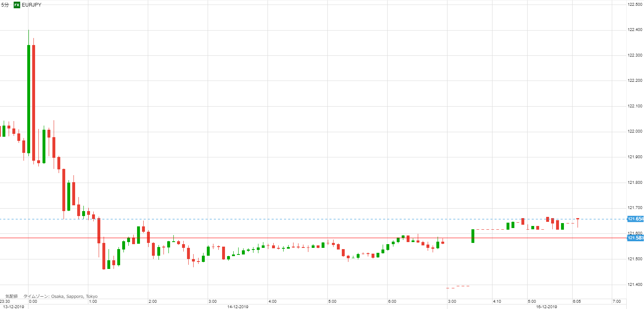Click the green FX icon beside EURJPY
Image resolution: width=644 pixels, height=309 pixels.
[17, 5]
